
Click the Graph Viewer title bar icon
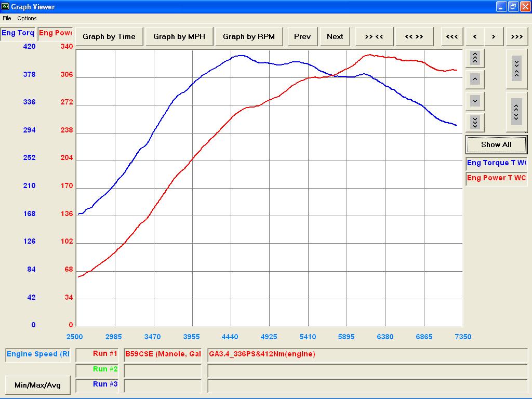(x=5, y=6)
